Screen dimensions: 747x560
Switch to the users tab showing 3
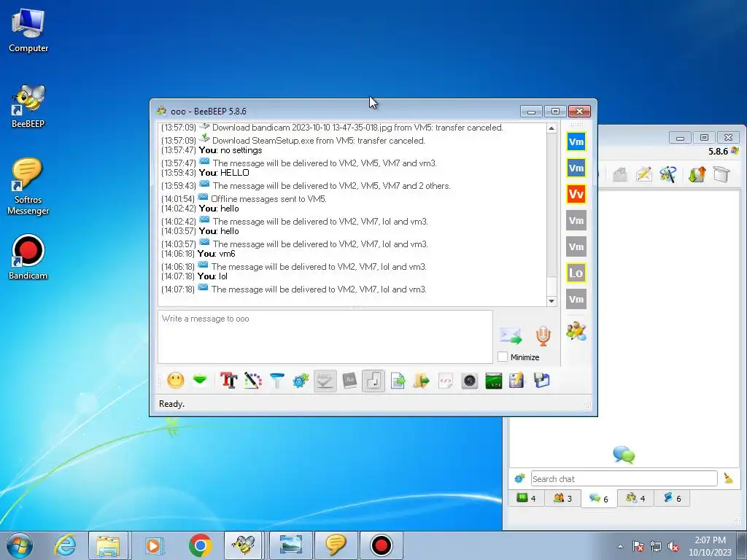click(x=562, y=498)
